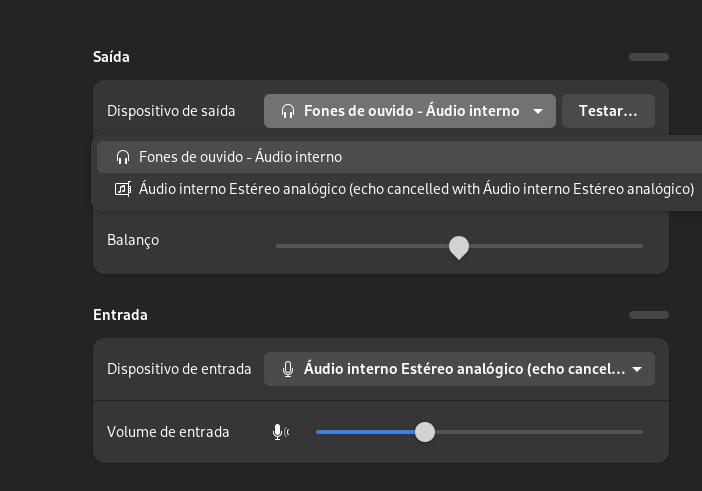This screenshot has width=702, height=491.
Task: Mute input using the Volume de entrada microphone icon
Action: [x=281, y=432]
